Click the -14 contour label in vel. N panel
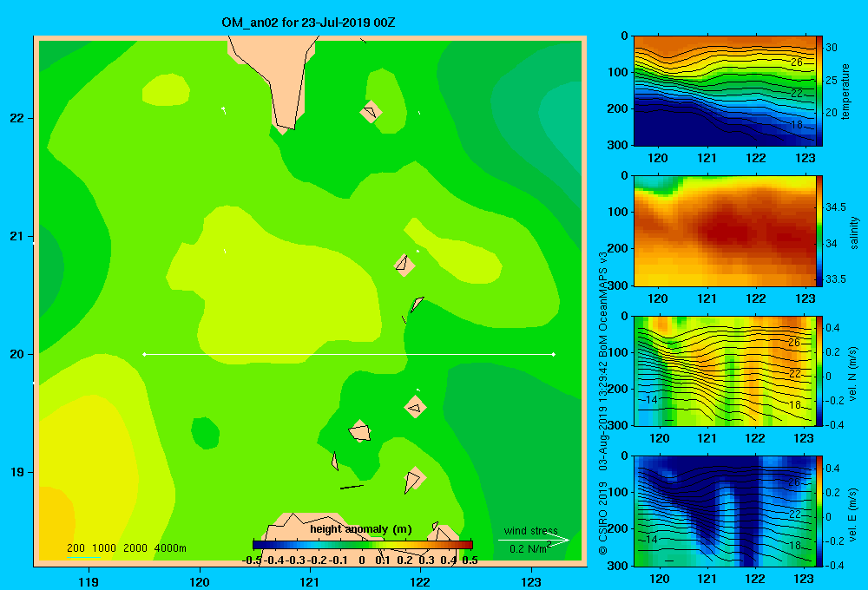The height and width of the screenshot is (590, 868). pos(650,399)
